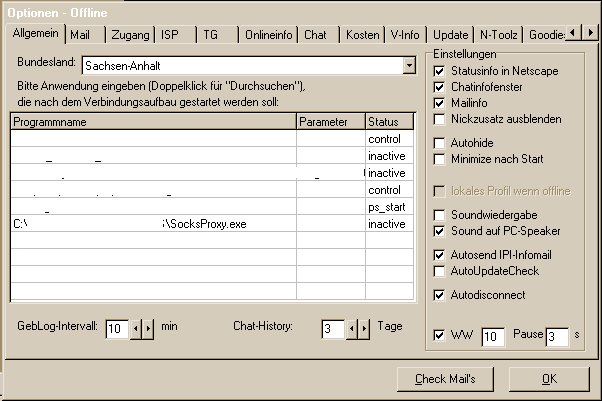Disable the Mailinfo checkbox
Image resolution: width=602 pixels, height=401 pixels.
pyautogui.click(x=439, y=103)
